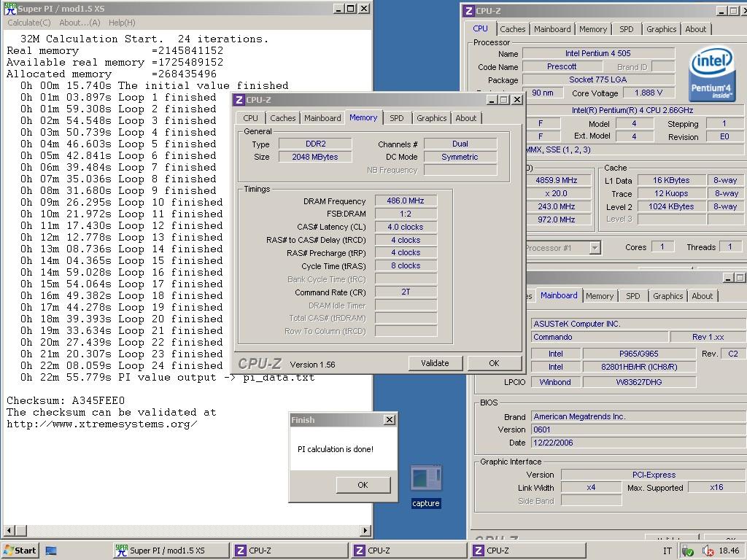
Task: Click the Commando motherboard model field
Action: [x=599, y=337]
